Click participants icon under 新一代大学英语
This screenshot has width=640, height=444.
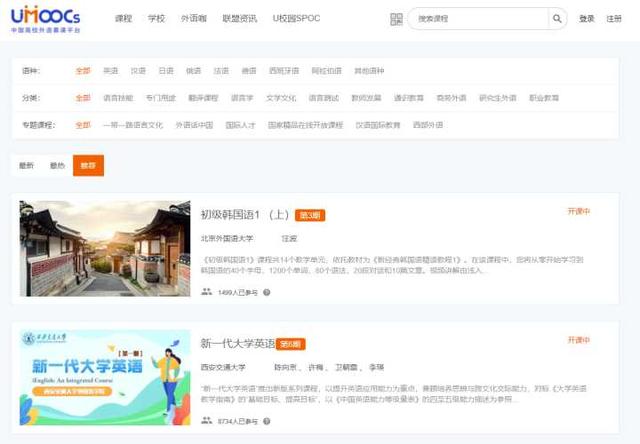[207, 422]
